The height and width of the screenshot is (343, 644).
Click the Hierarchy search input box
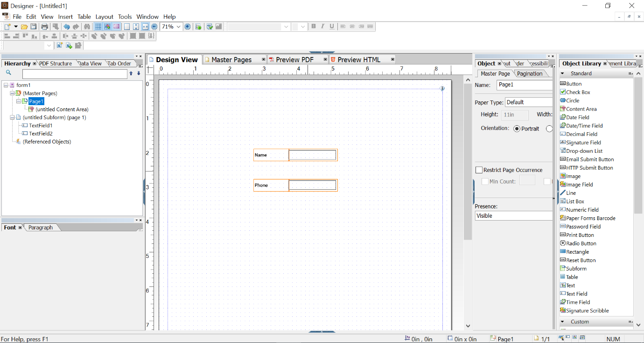tap(75, 74)
